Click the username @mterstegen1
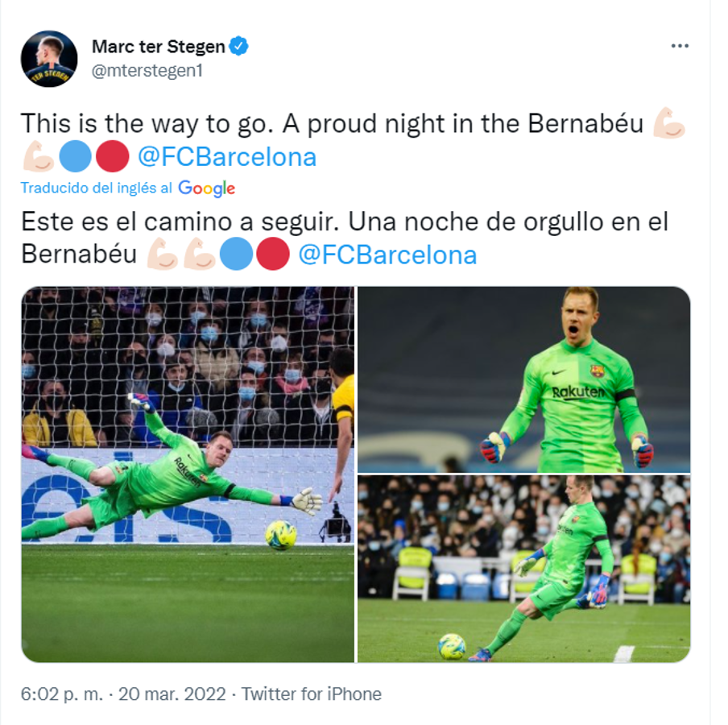The height and width of the screenshot is (725, 728). click(x=145, y=68)
